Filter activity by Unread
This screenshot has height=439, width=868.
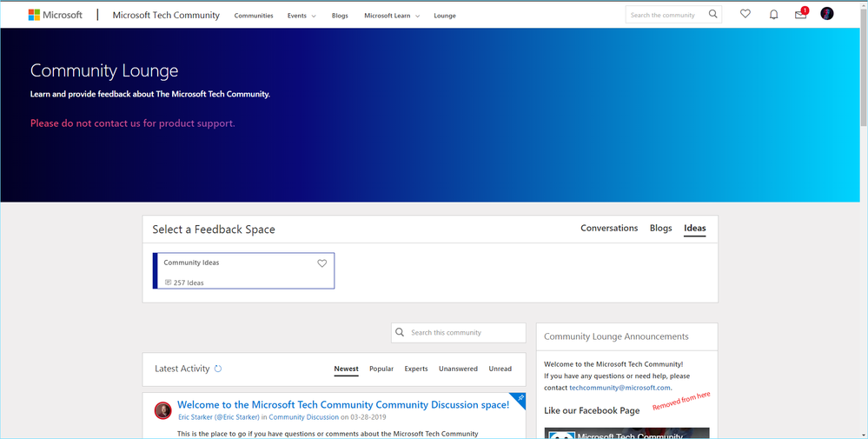click(x=500, y=369)
